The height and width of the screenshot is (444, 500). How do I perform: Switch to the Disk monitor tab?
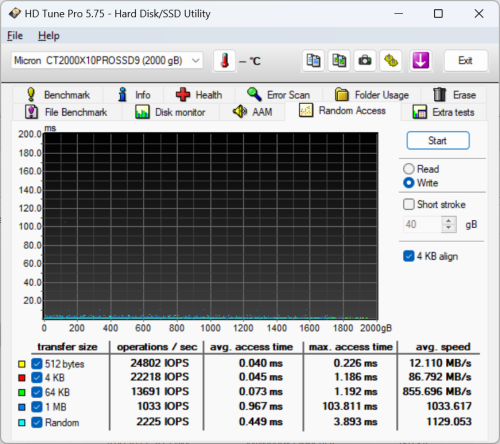coord(170,112)
